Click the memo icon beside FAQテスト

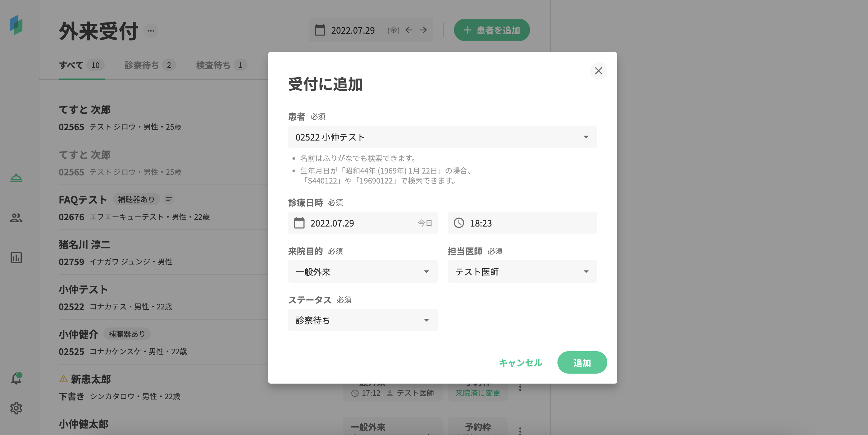pyautogui.click(x=169, y=199)
